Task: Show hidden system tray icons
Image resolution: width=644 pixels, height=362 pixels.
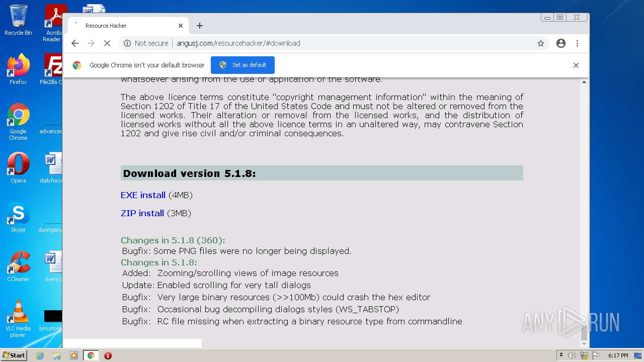Action: (561, 355)
